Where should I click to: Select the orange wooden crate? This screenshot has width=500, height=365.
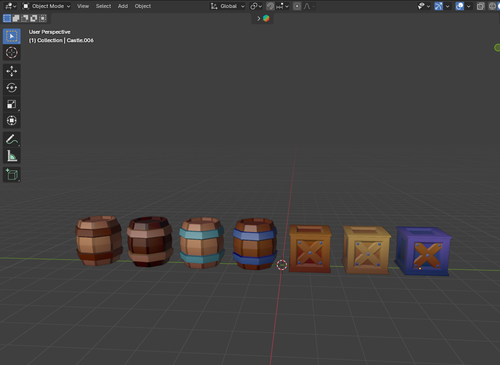[x=310, y=249]
